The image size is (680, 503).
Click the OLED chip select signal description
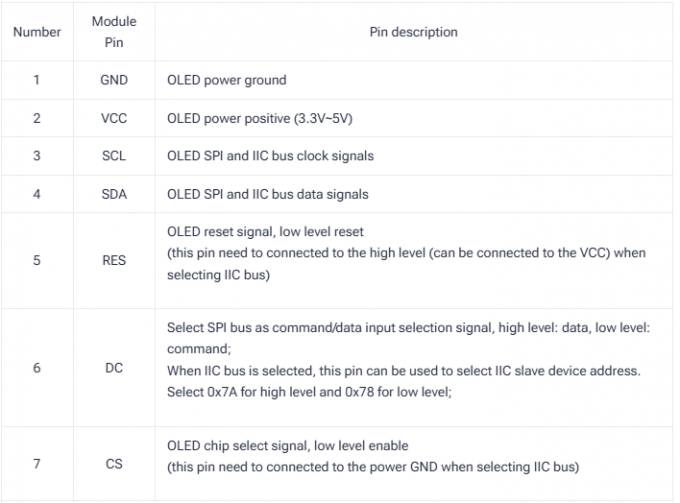pyautogui.click(x=288, y=446)
